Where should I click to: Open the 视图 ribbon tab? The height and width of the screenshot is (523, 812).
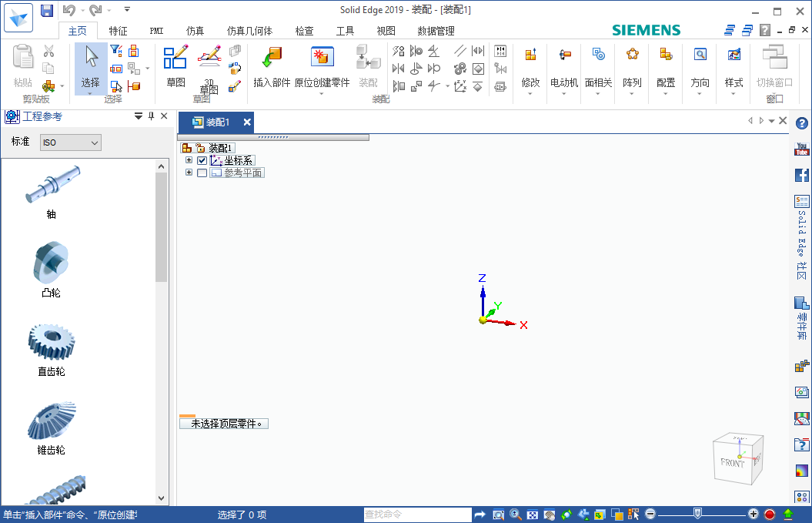[386, 31]
